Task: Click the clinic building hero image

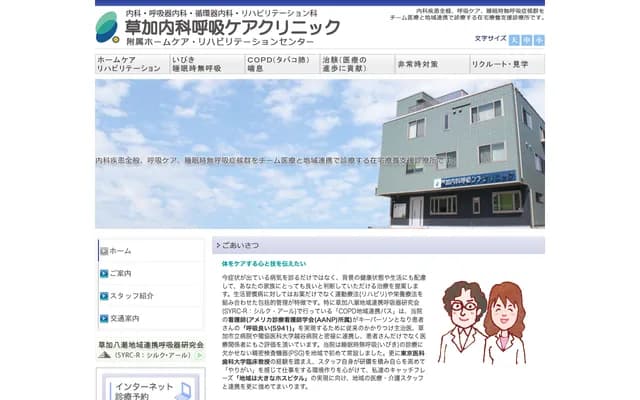Action: (x=320, y=154)
